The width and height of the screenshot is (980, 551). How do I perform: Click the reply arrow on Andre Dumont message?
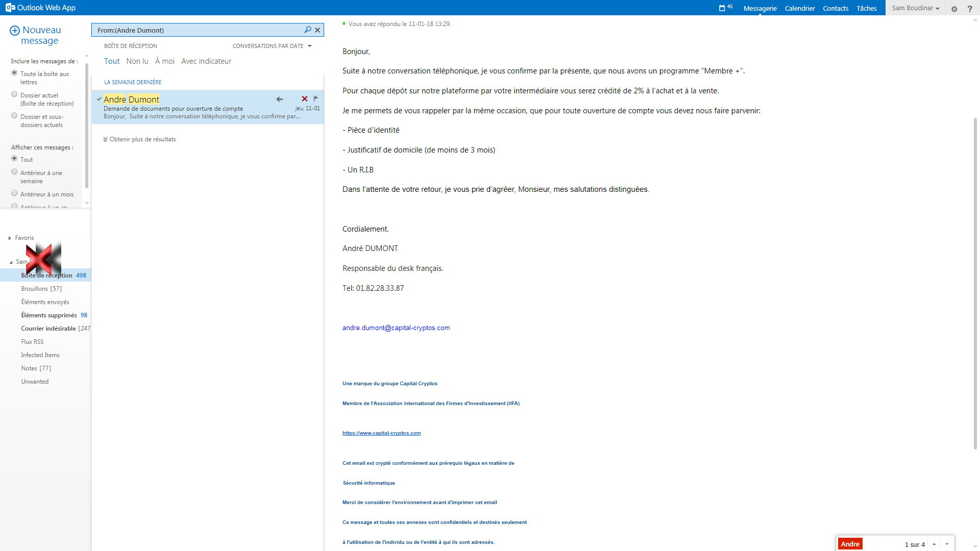[x=280, y=99]
